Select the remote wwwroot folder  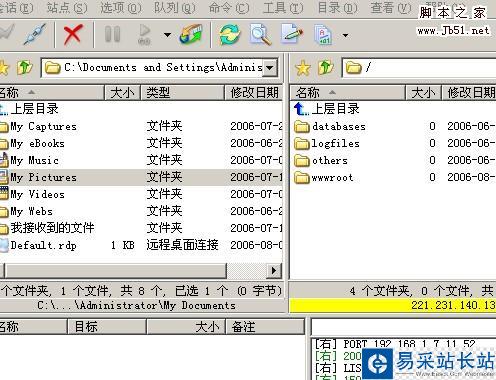point(332,177)
